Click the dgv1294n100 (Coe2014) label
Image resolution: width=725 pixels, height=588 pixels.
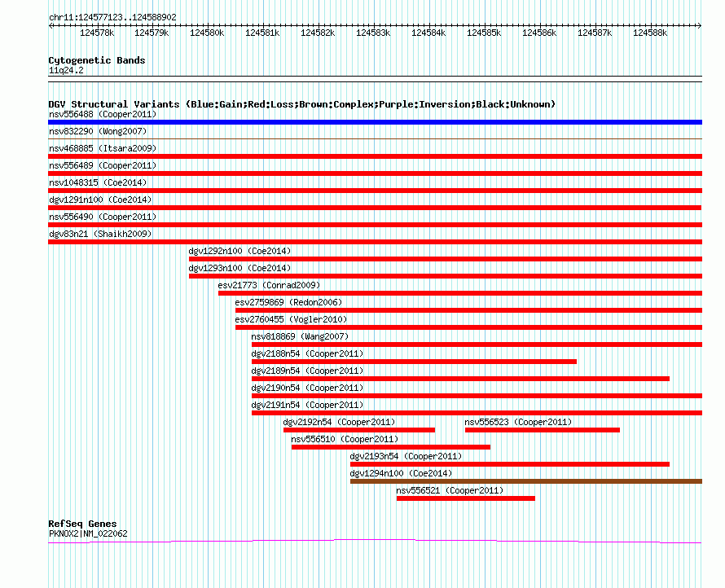tap(401, 473)
